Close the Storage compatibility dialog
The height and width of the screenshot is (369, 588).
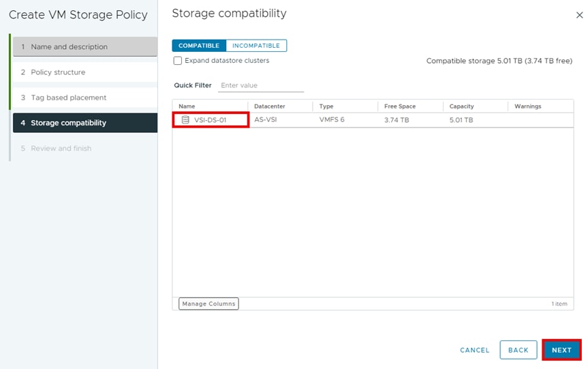point(579,14)
